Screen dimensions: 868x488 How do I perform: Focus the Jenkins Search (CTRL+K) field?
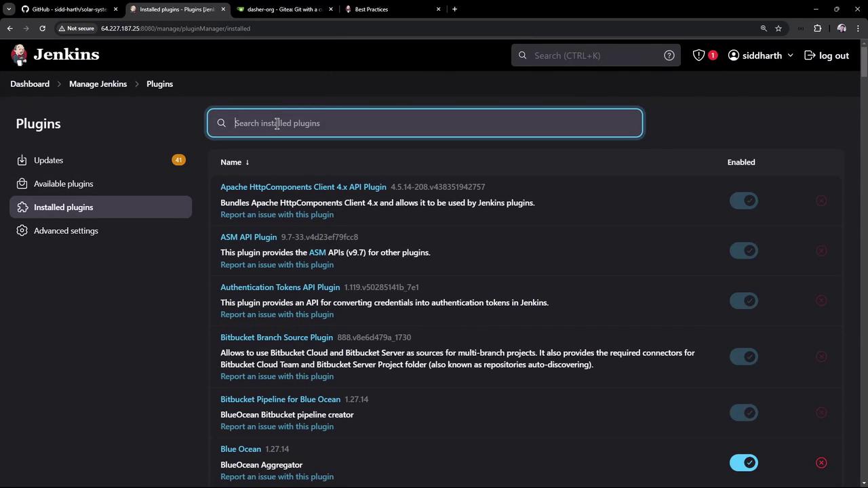click(x=596, y=56)
